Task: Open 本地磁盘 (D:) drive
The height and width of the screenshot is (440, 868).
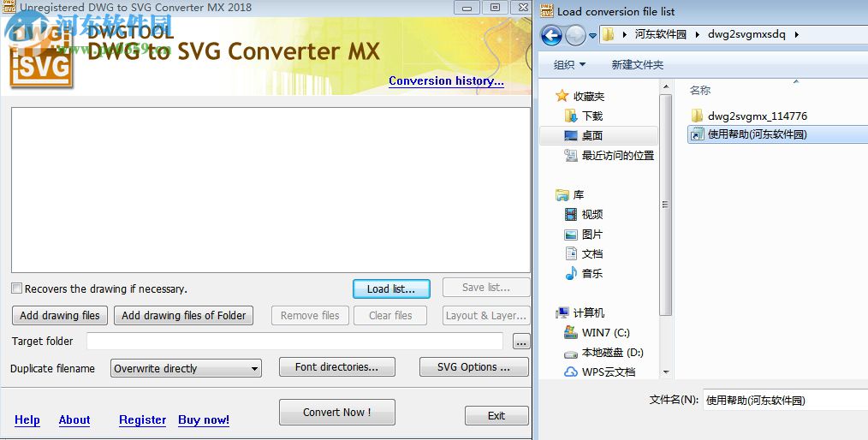Action: point(612,353)
